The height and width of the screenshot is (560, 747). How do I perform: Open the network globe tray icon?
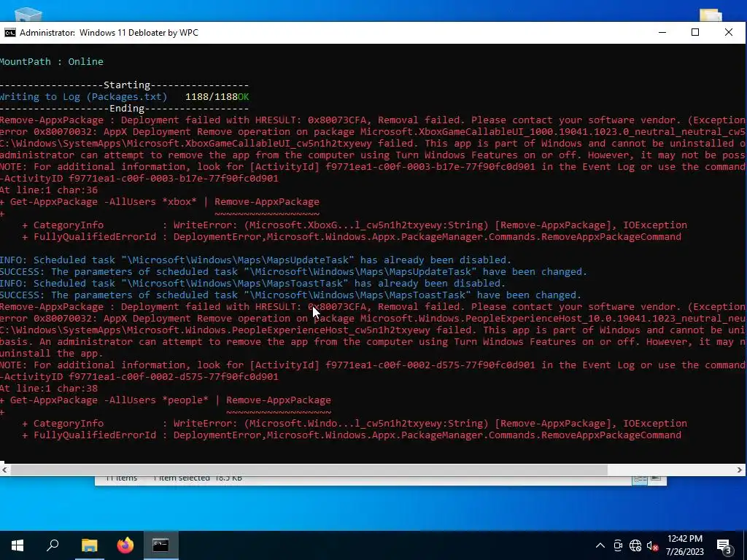(x=635, y=545)
